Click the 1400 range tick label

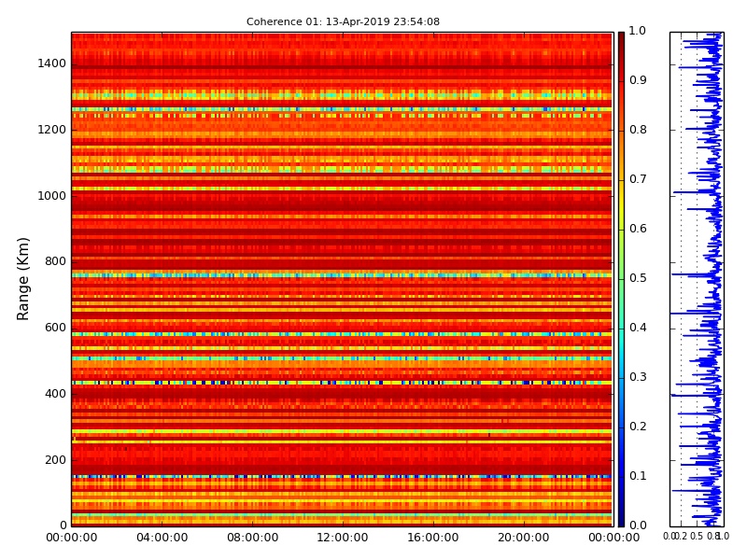click(x=51, y=63)
